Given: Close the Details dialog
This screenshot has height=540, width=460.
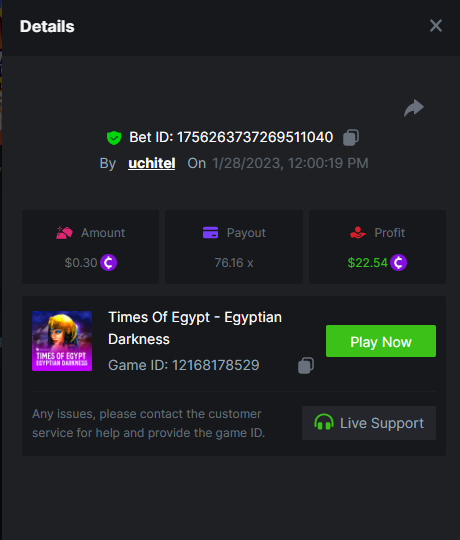Looking at the screenshot, I should point(436,26).
